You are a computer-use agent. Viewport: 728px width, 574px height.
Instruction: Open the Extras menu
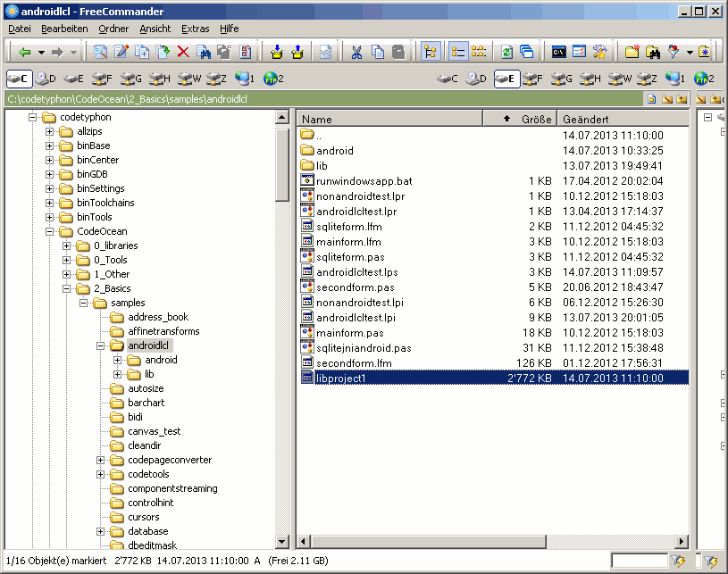[195, 29]
